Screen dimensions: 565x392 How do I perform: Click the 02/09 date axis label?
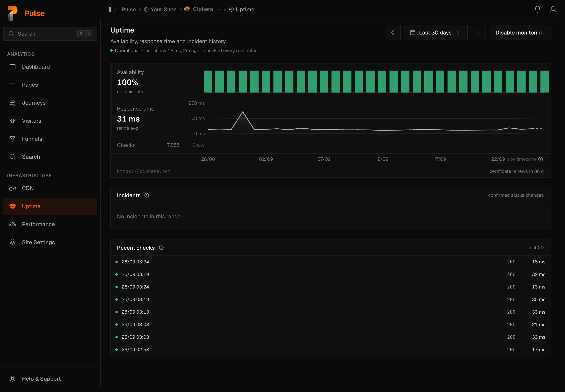coord(266,159)
